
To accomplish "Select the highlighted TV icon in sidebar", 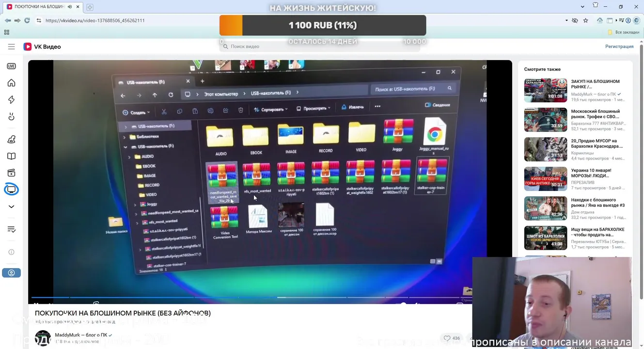I will coord(11,190).
